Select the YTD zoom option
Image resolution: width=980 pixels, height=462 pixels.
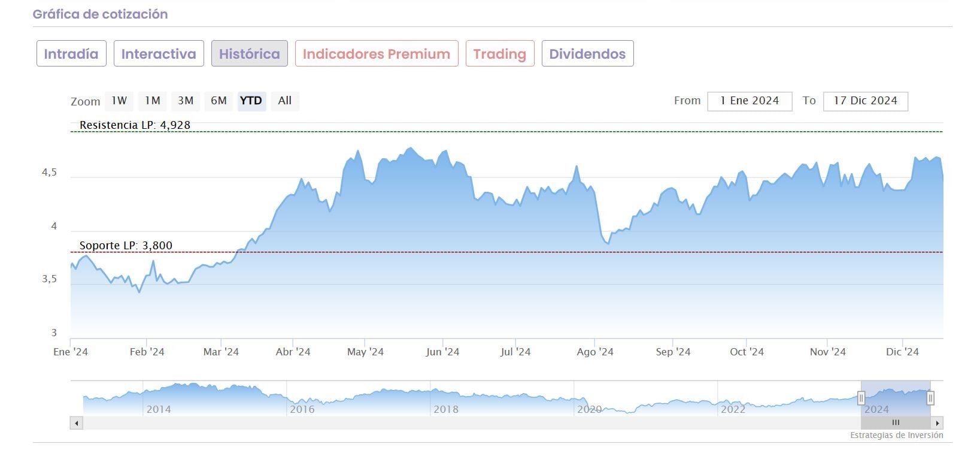point(251,101)
